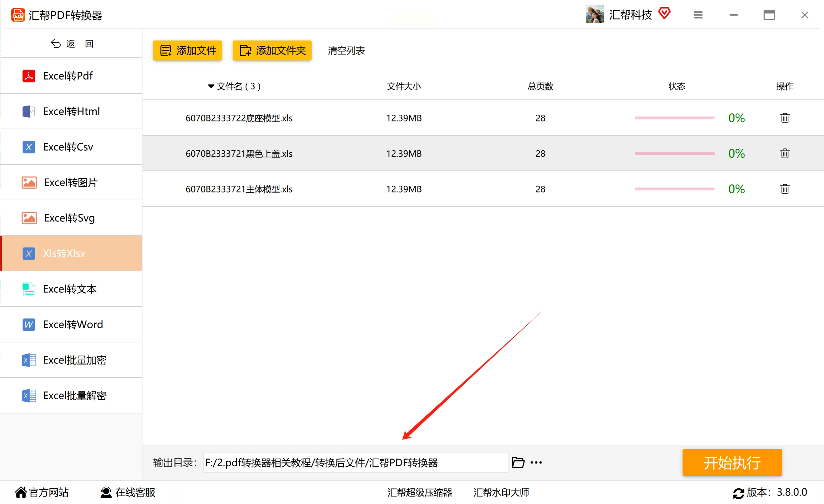
Task: Click 清空列表 to clear the list
Action: coord(346,51)
